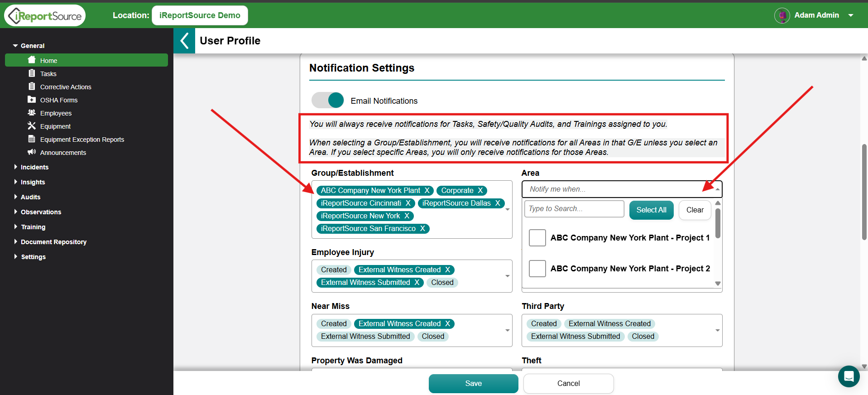Open the iReportSource Demo location selector
Image resolution: width=868 pixels, height=395 pixels.
pos(200,15)
